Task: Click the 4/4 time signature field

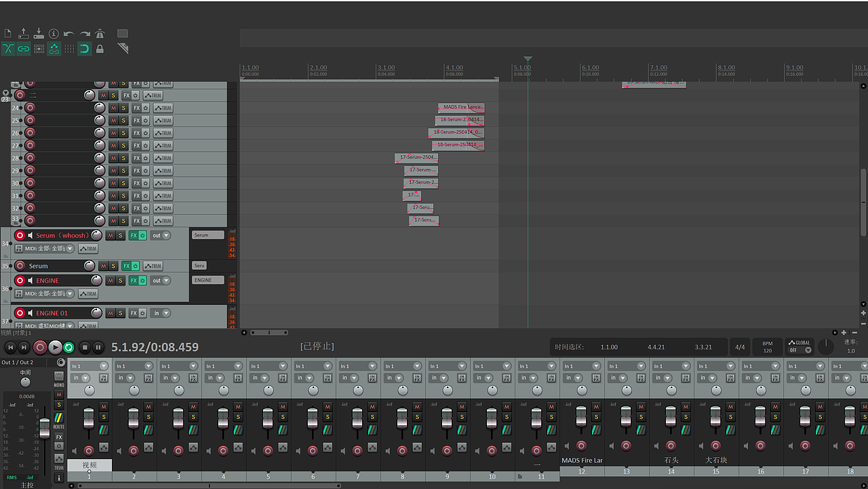Action: coord(740,347)
